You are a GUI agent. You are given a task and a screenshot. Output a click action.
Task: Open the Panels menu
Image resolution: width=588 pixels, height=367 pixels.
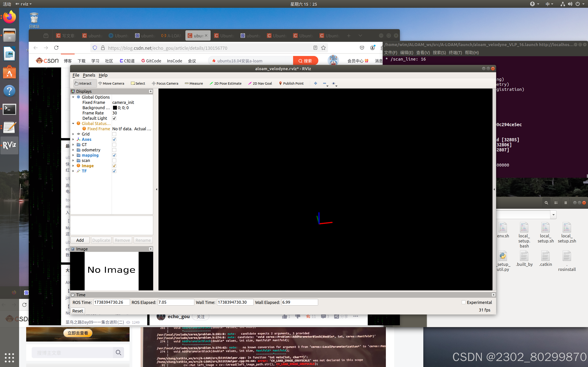(89, 75)
